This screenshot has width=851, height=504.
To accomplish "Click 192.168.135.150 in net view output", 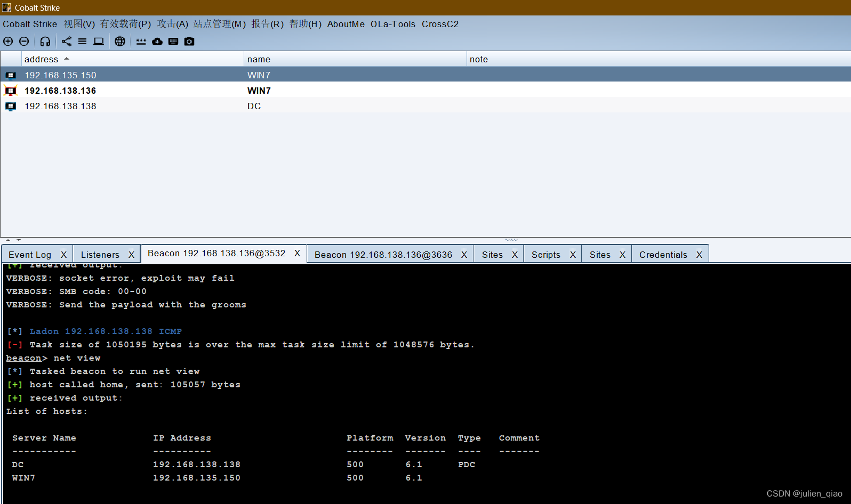I will click(x=197, y=478).
